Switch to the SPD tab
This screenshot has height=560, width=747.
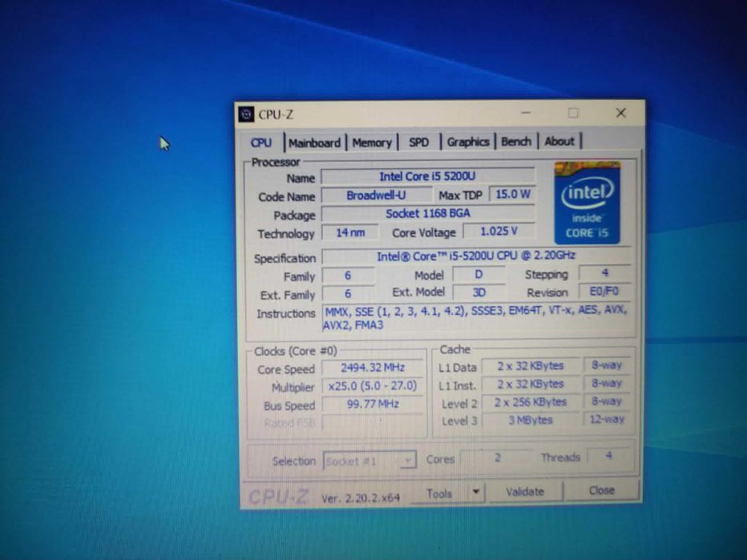coord(418,142)
